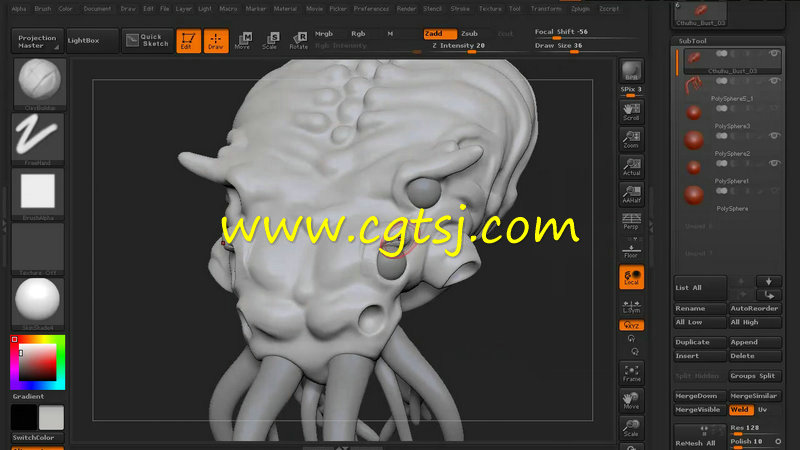Open Projection Master
This screenshot has height=450, width=800.
point(37,41)
